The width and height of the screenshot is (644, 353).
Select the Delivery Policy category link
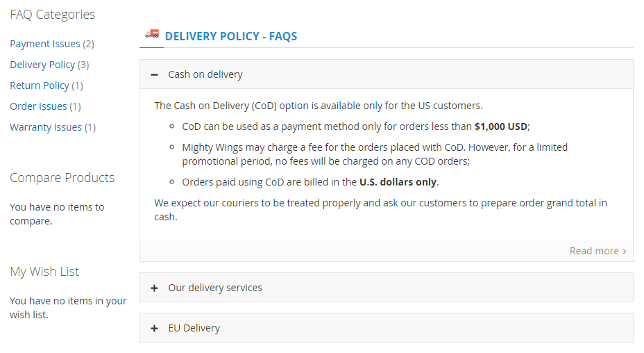tap(42, 65)
